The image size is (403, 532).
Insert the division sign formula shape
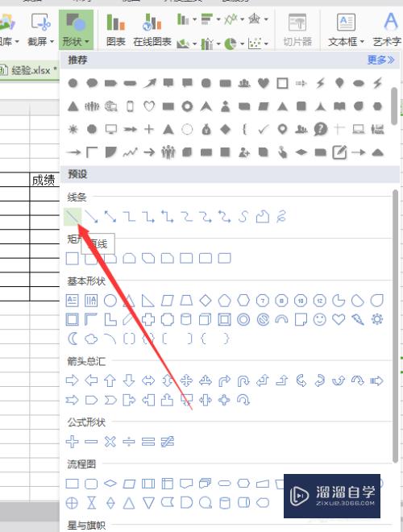point(129,442)
